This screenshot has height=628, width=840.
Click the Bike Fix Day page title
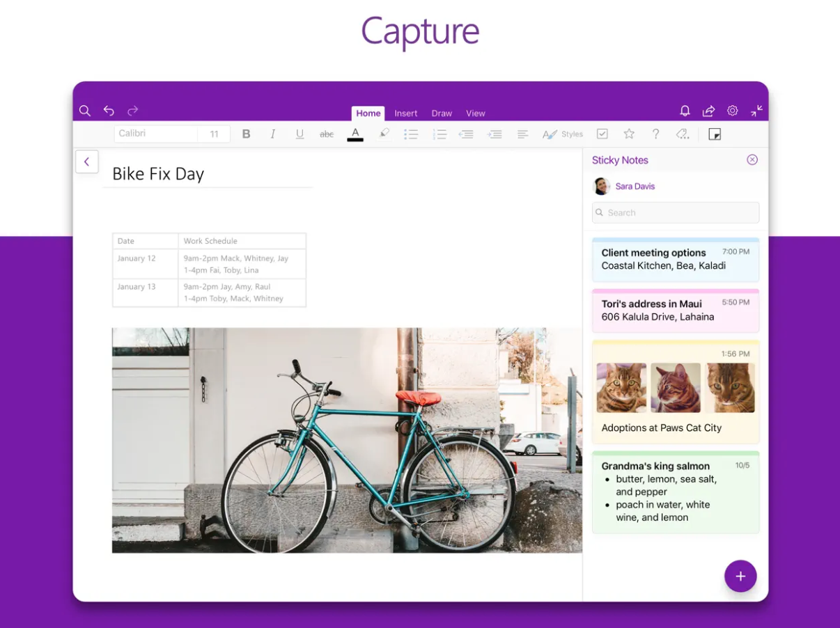(x=158, y=173)
